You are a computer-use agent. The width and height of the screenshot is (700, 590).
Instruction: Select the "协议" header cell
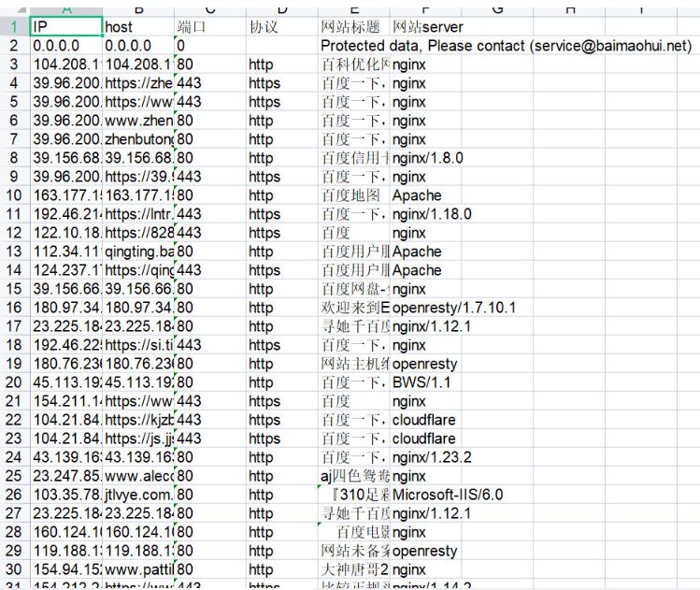[x=282, y=27]
